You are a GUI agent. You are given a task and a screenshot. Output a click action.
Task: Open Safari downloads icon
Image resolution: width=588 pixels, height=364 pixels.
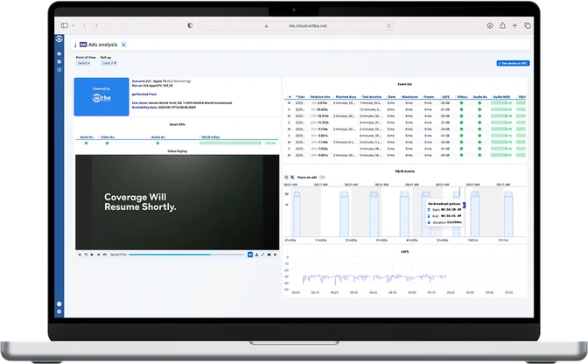(490, 25)
